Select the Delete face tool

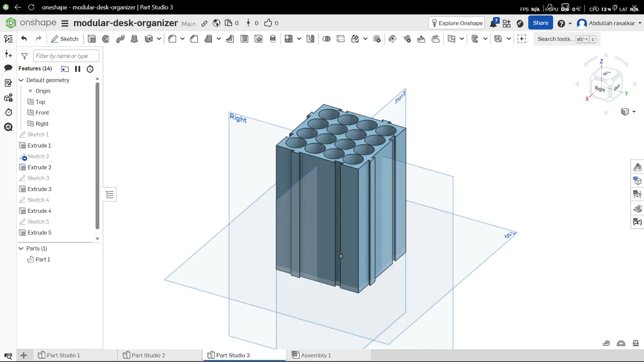click(x=407, y=39)
